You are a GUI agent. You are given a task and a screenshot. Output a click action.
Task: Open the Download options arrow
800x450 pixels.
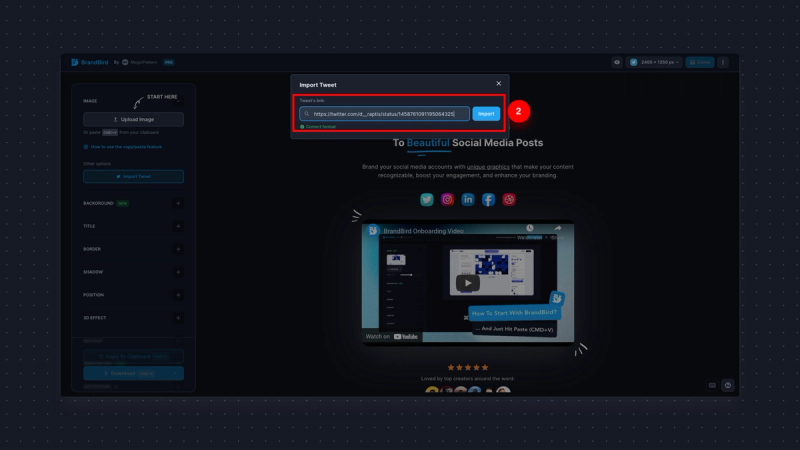pyautogui.click(x=177, y=373)
